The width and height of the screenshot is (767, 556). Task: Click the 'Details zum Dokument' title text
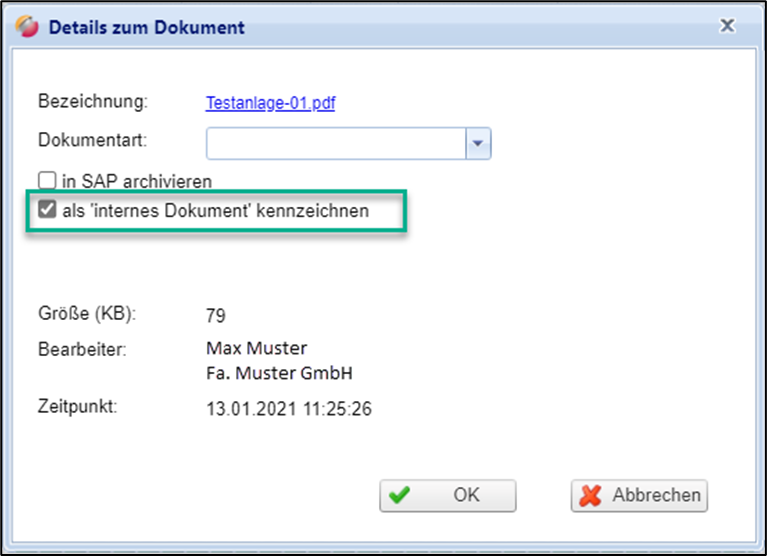pyautogui.click(x=146, y=27)
